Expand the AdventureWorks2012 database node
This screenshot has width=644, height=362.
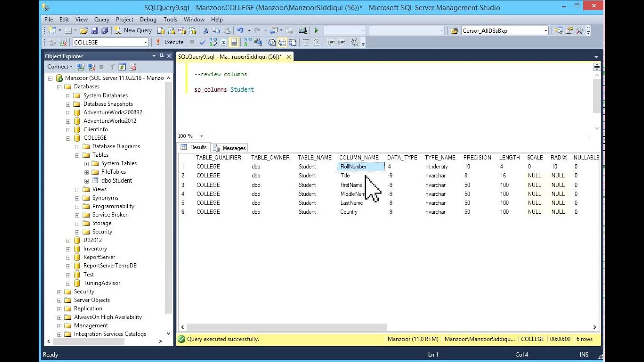[x=68, y=121]
